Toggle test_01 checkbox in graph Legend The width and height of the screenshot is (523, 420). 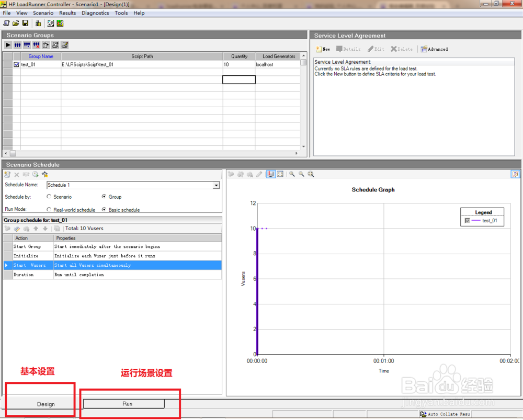[x=467, y=221]
